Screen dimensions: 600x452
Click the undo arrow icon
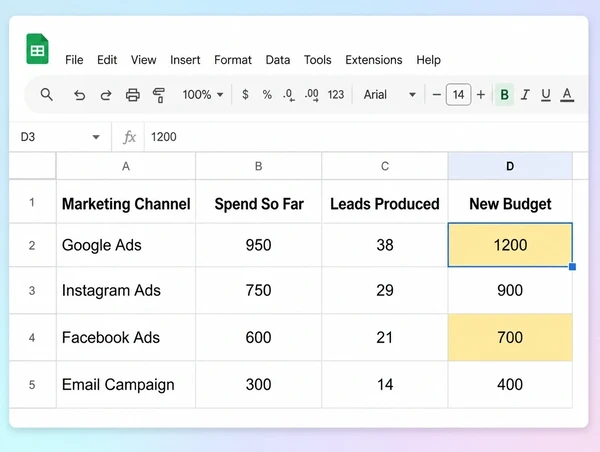(79, 95)
